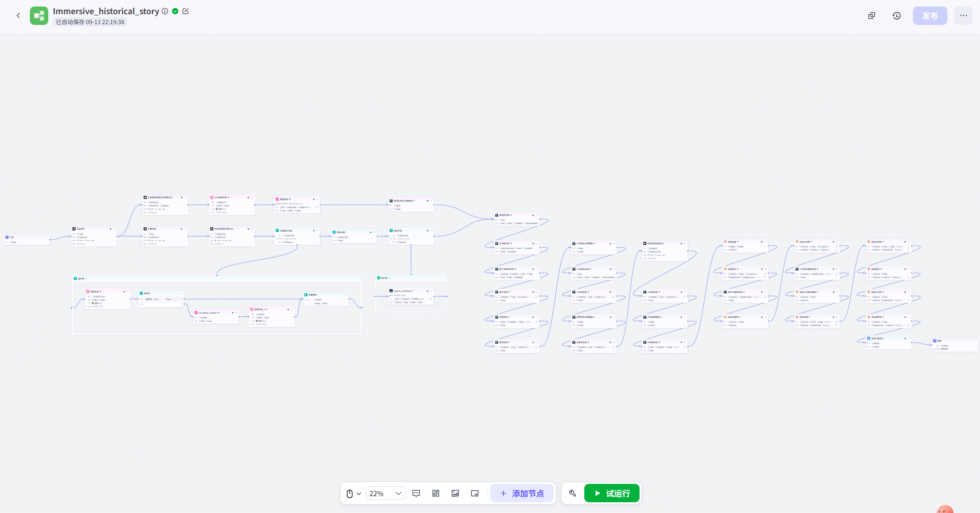Image resolution: width=980 pixels, height=513 pixels.
Task: Select the 生成字幕 node
Action: tap(165, 236)
